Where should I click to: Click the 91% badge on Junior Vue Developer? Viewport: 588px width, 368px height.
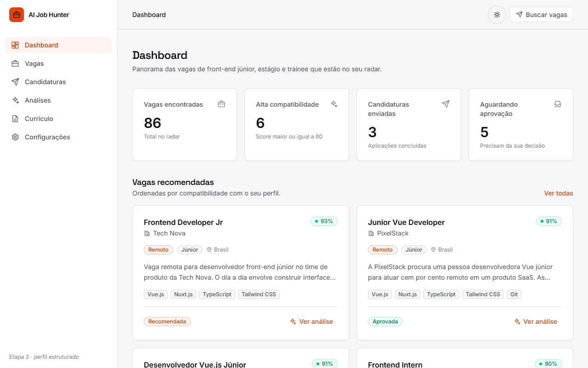pyautogui.click(x=548, y=221)
